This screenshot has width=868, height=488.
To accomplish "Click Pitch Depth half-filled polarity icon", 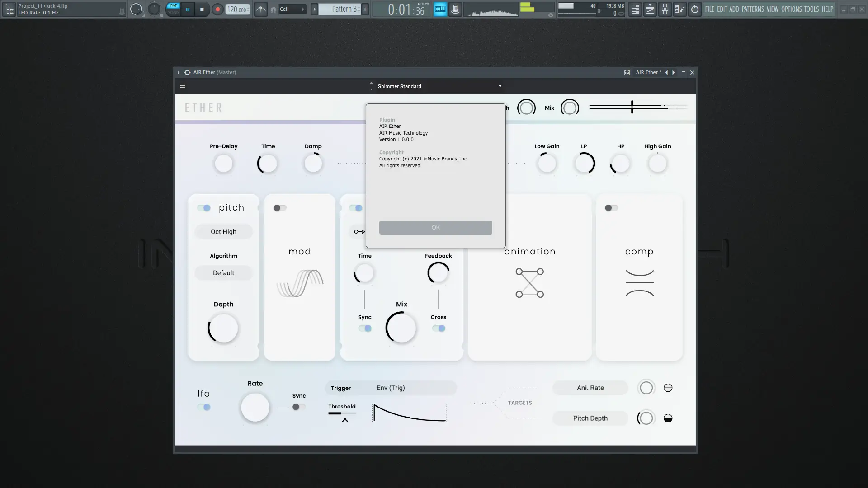I will pyautogui.click(x=668, y=418).
